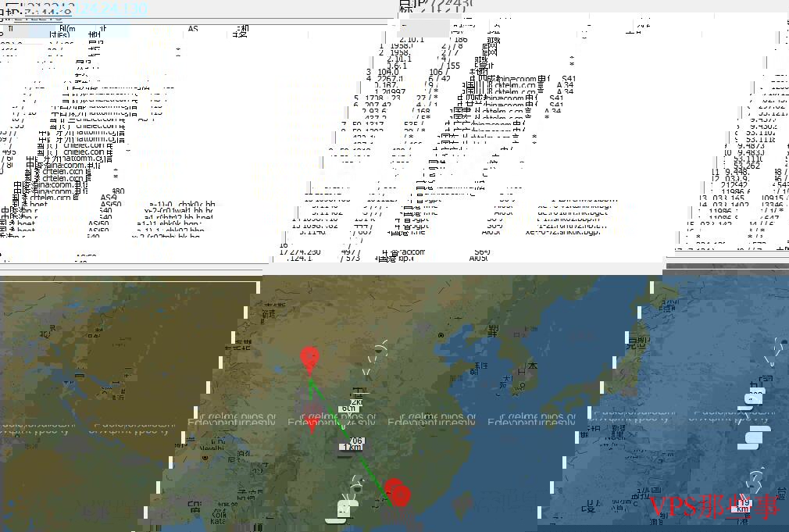
Task: Click the "1km" distance badge on the route
Action: pyautogui.click(x=349, y=448)
